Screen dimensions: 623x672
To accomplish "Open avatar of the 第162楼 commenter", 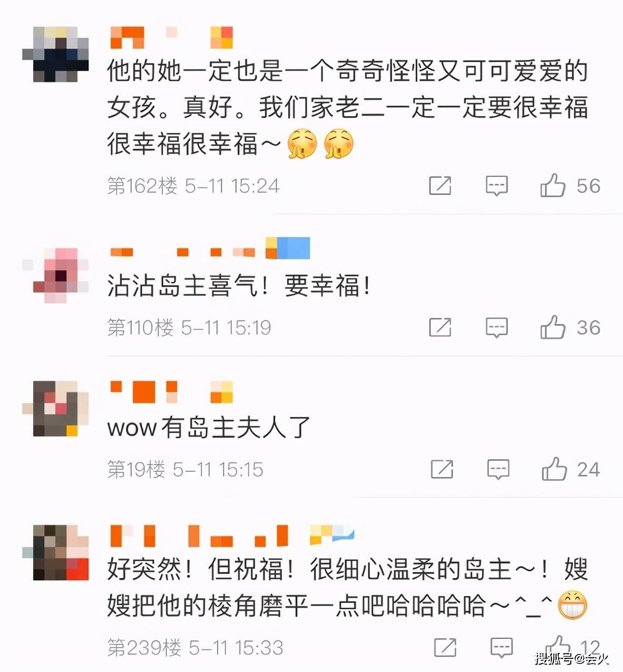I will [x=55, y=54].
